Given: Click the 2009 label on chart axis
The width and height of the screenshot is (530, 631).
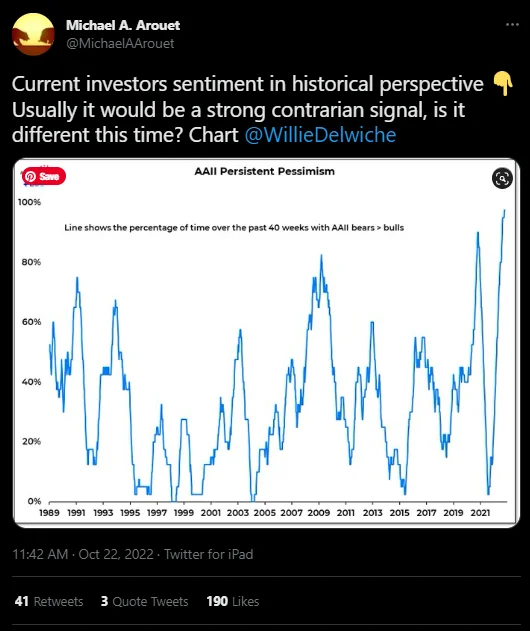Looking at the screenshot, I should [x=319, y=513].
